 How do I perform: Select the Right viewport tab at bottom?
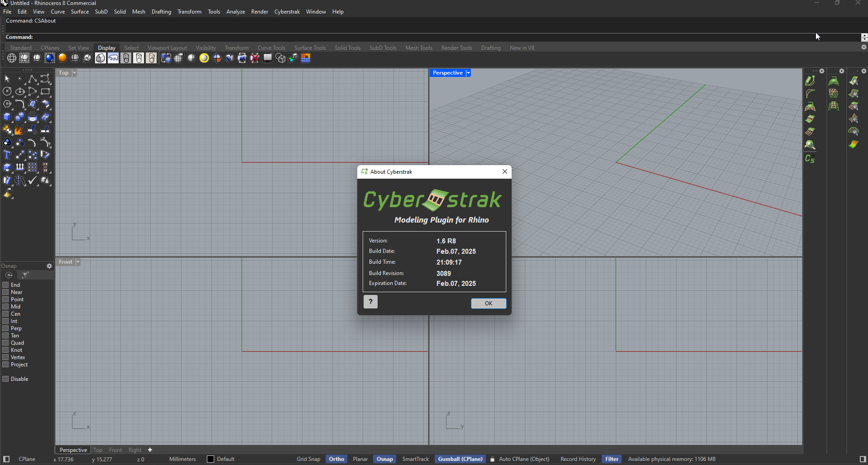click(135, 450)
